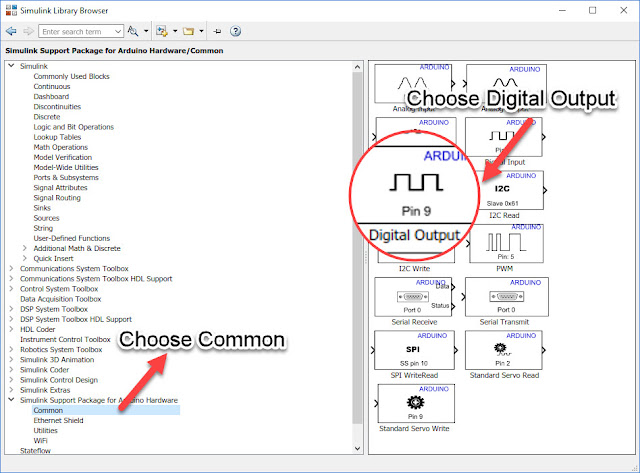Select the Standard Servo Read block
The height and width of the screenshot is (473, 640).
click(505, 350)
